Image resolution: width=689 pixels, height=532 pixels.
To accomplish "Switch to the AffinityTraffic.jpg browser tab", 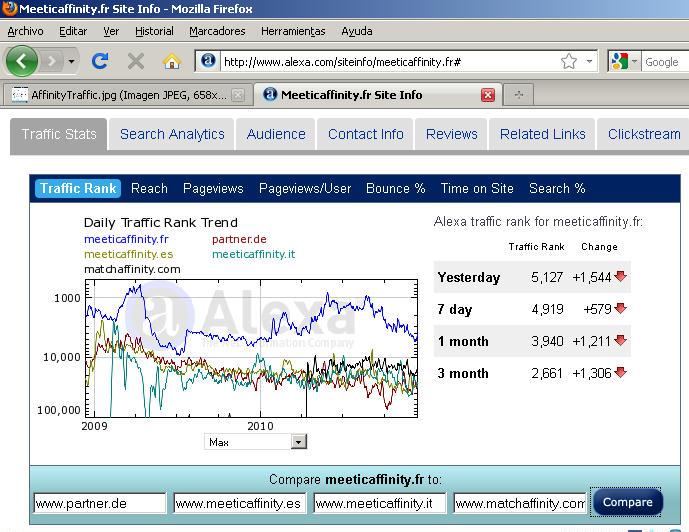I will pos(127,95).
